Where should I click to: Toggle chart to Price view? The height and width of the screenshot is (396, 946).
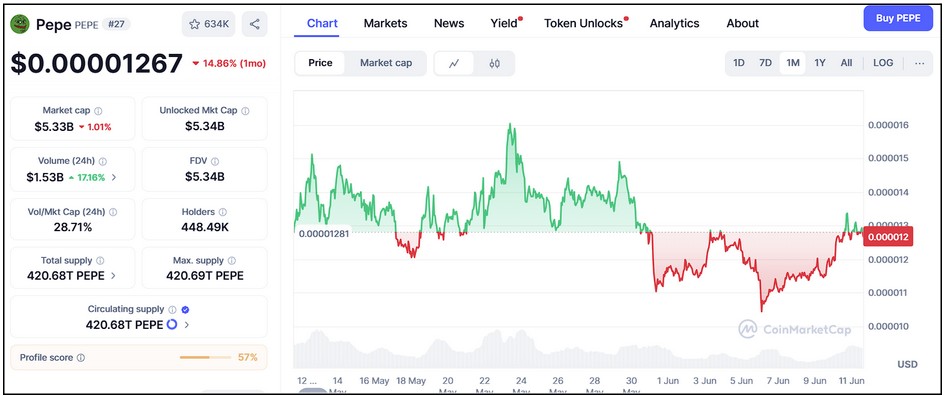(320, 63)
